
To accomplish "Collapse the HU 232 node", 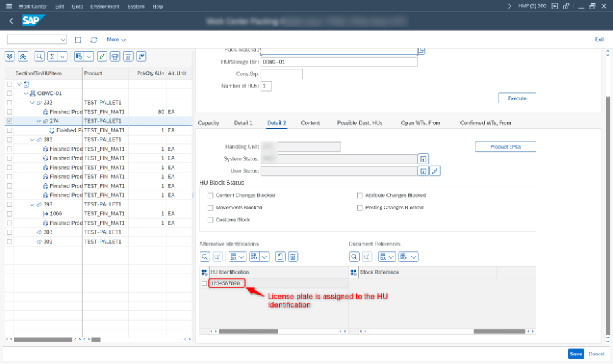I will pos(33,102).
